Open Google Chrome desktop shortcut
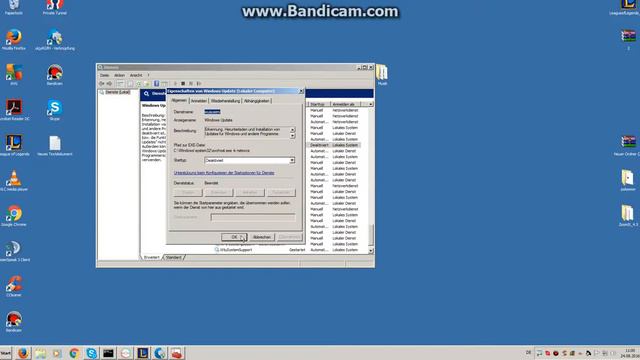640x360 pixels. point(14,216)
